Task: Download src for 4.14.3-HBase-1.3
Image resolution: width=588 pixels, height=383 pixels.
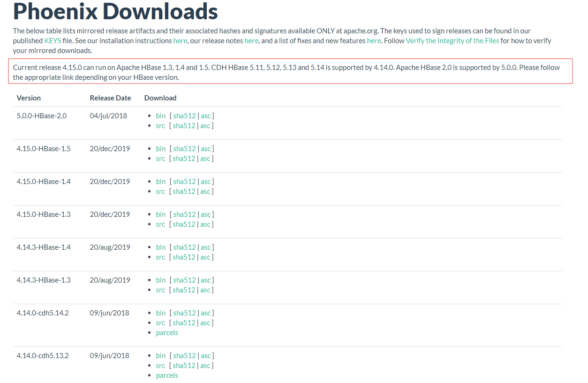Action: click(160, 290)
